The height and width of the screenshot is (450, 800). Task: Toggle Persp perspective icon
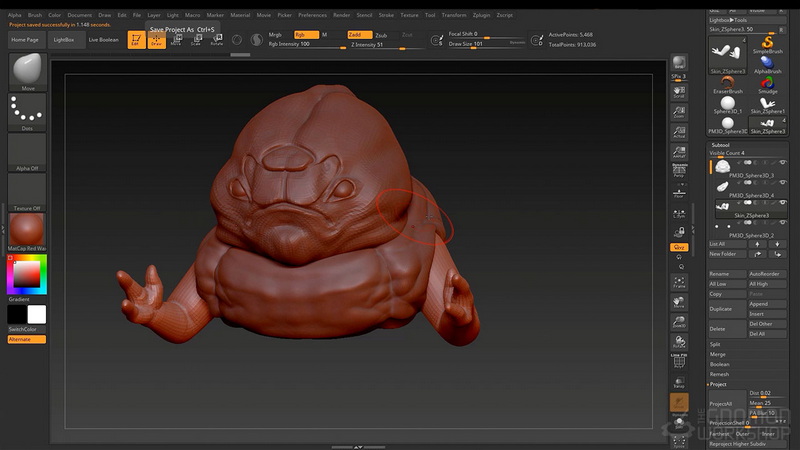[x=679, y=171]
